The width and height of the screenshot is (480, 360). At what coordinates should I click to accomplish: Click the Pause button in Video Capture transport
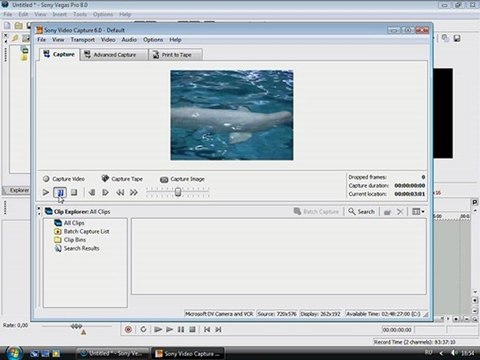pyautogui.click(x=60, y=192)
